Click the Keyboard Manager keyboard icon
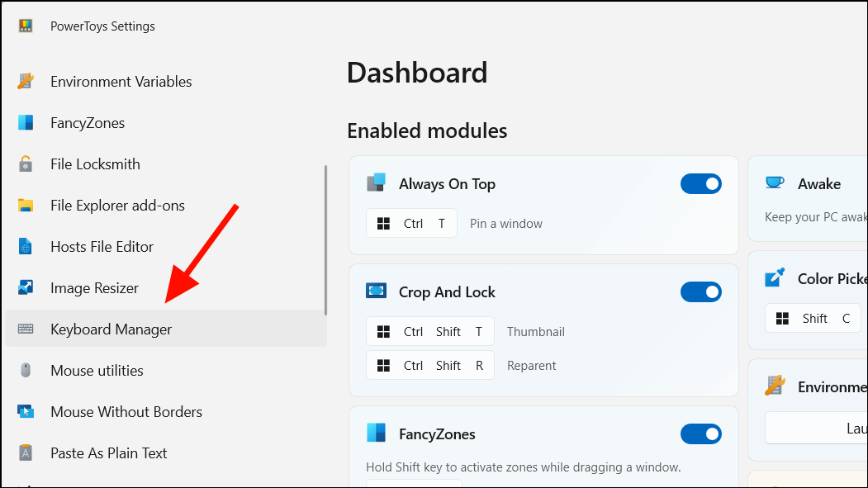Image resolution: width=868 pixels, height=488 pixels. pyautogui.click(x=26, y=329)
